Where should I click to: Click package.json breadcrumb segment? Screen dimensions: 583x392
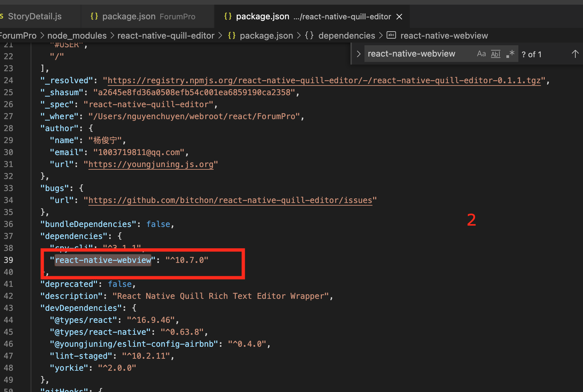point(267,36)
